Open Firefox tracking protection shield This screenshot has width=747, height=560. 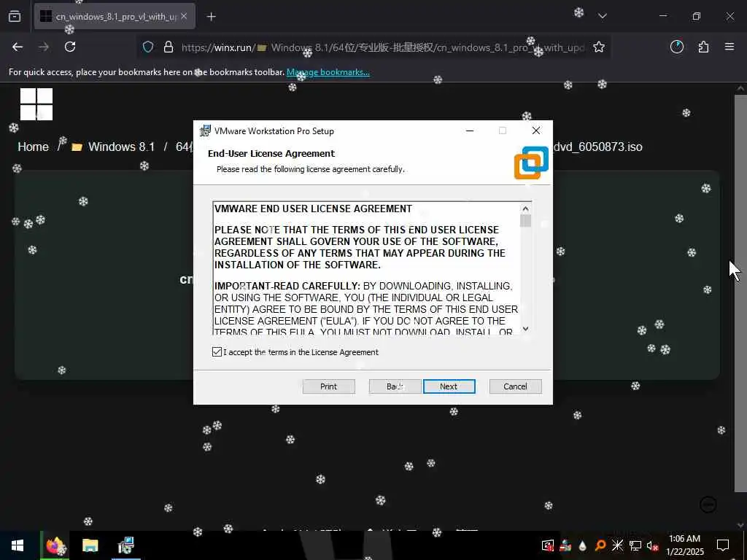148,47
